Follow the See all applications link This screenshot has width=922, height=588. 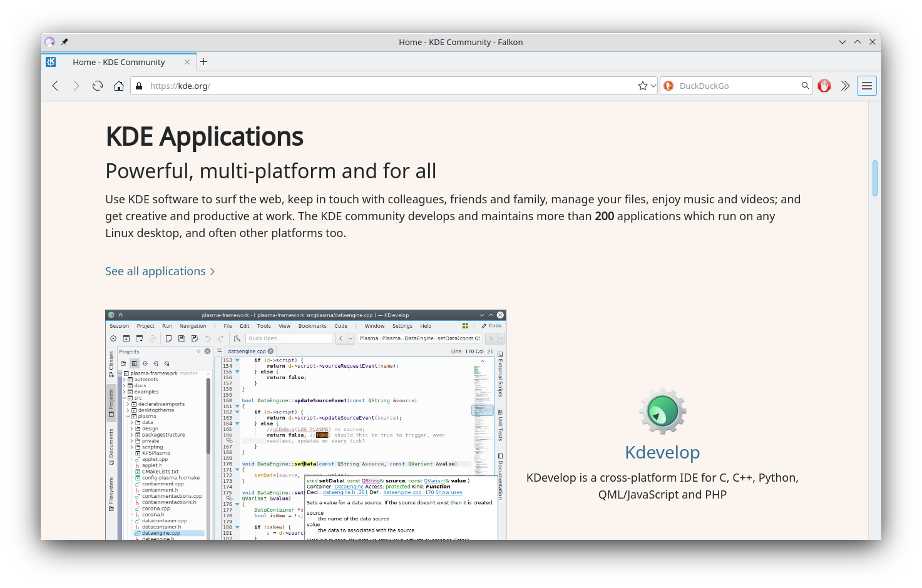(x=160, y=271)
